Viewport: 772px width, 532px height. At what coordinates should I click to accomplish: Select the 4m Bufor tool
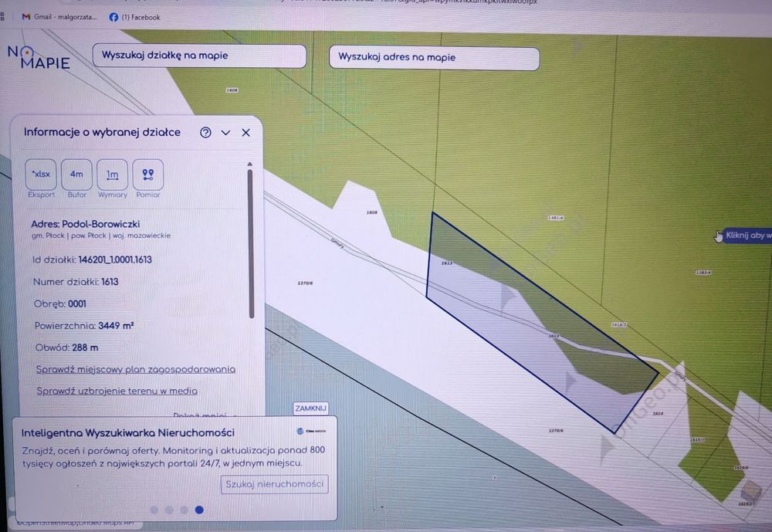point(76,175)
